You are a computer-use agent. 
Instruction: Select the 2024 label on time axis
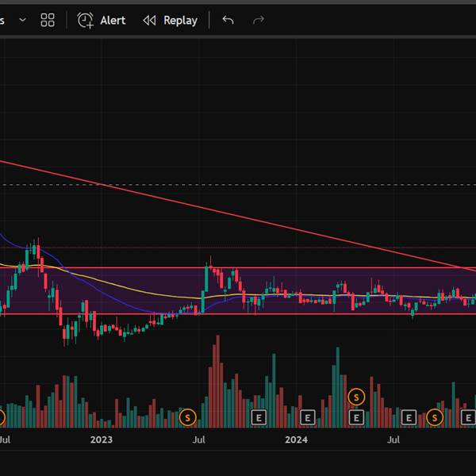(x=296, y=440)
